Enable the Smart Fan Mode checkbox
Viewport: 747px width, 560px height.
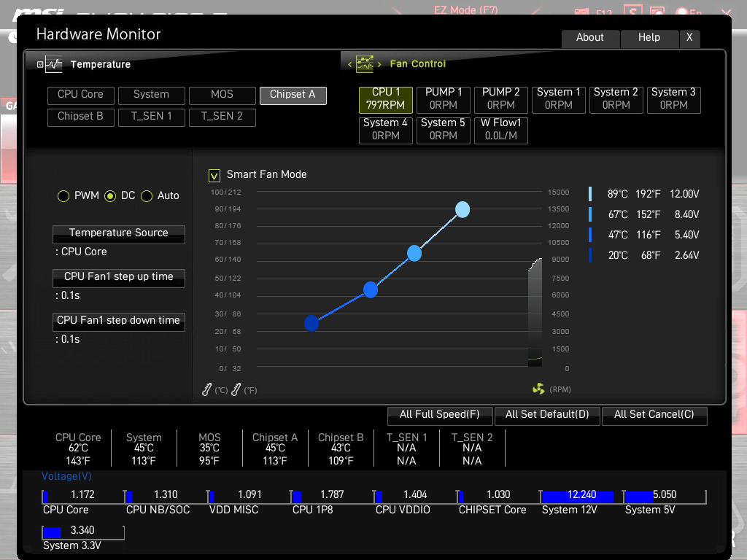click(214, 176)
